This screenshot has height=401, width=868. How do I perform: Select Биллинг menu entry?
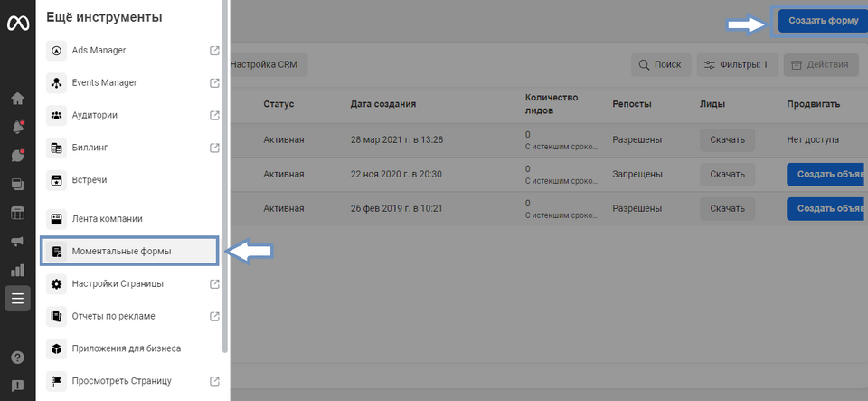(90, 148)
